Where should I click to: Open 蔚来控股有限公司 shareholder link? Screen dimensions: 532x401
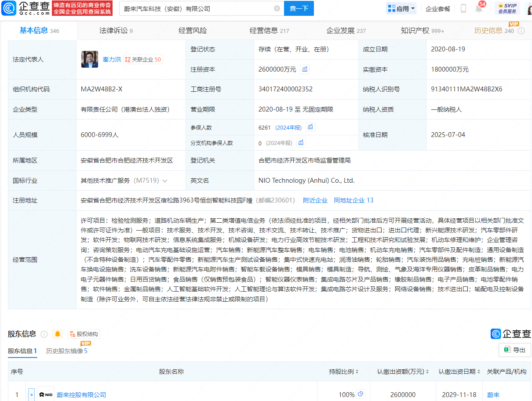81,395
